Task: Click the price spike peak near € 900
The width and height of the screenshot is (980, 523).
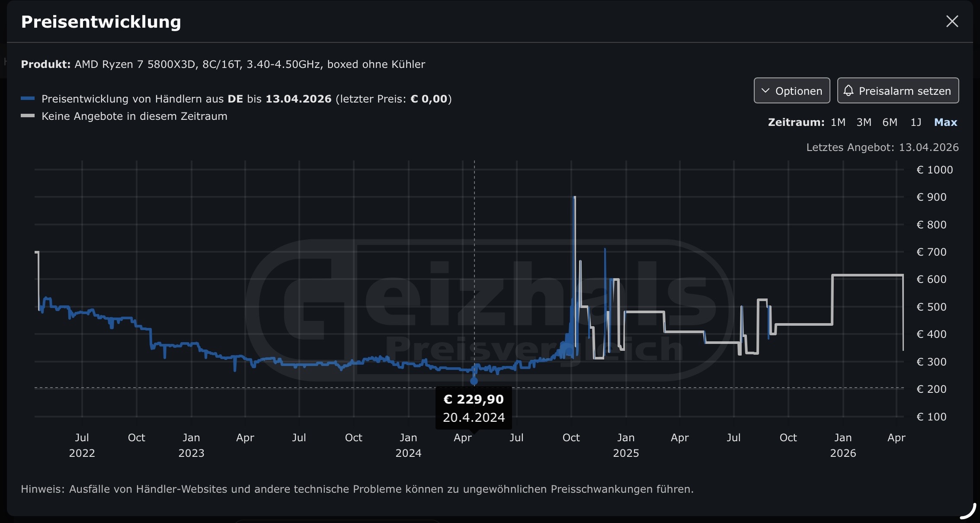Action: coord(574,198)
